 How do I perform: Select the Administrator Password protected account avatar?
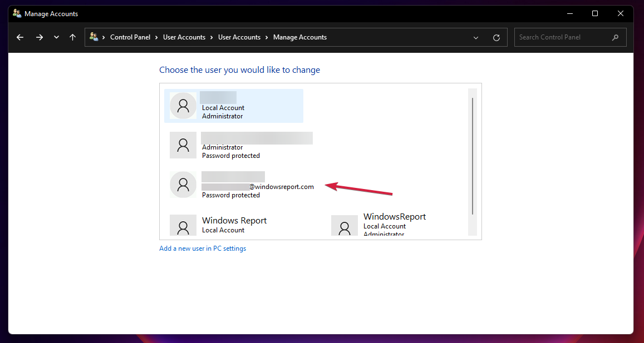pos(183,145)
